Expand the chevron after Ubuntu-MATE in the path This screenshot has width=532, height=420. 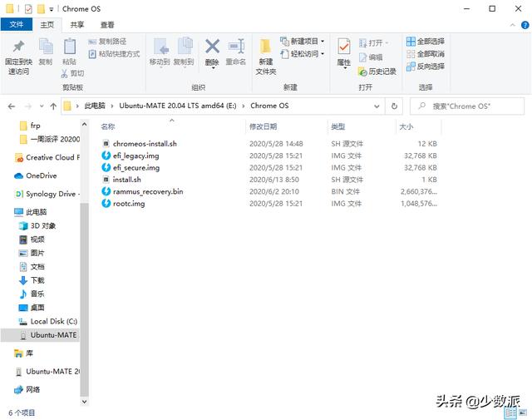point(244,106)
